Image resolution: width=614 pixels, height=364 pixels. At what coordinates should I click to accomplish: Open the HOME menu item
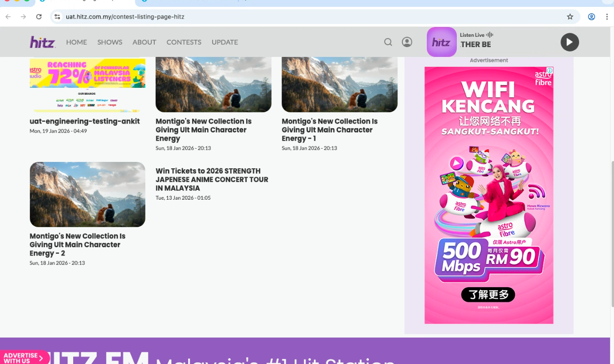77,42
